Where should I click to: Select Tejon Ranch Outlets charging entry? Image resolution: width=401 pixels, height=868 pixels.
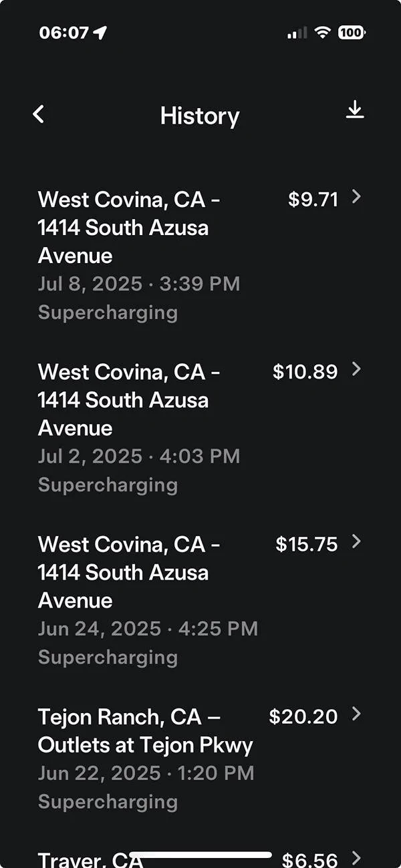click(x=146, y=758)
